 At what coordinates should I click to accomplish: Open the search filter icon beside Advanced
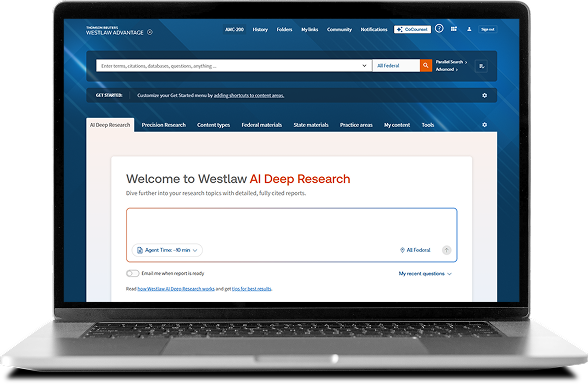coord(482,66)
